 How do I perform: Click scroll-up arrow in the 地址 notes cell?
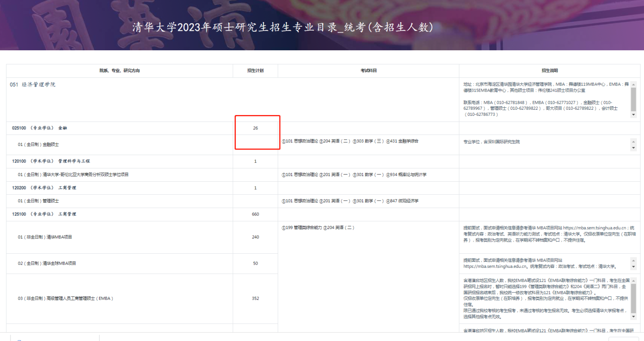coord(634,84)
